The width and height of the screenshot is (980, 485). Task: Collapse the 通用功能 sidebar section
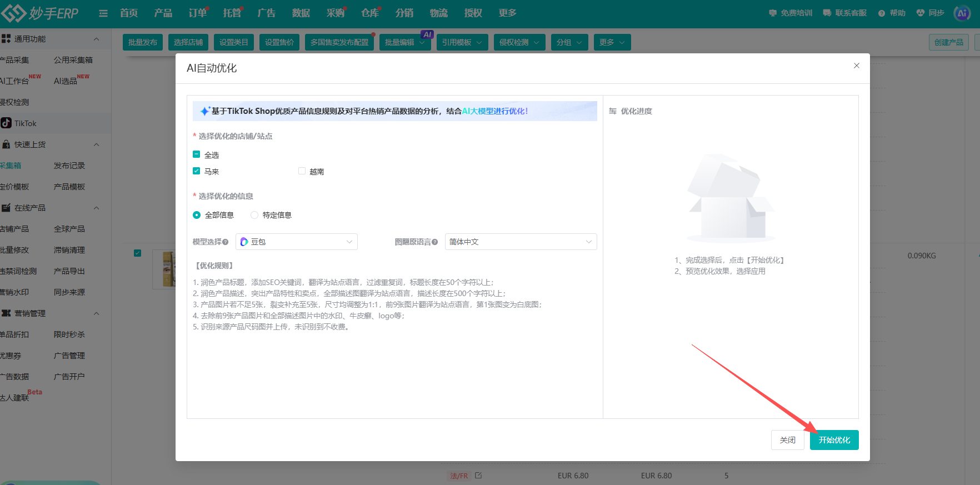(96, 39)
